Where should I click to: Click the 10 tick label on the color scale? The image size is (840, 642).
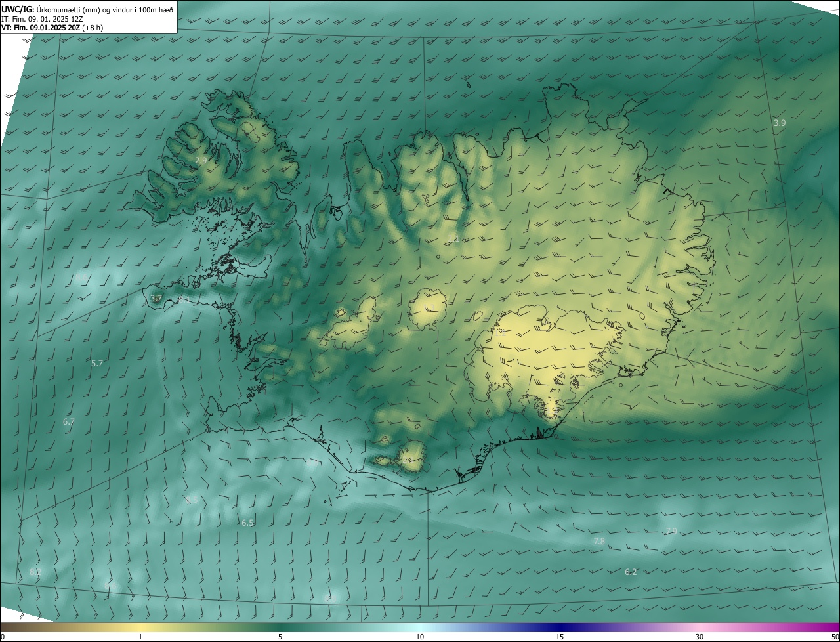coord(420,637)
